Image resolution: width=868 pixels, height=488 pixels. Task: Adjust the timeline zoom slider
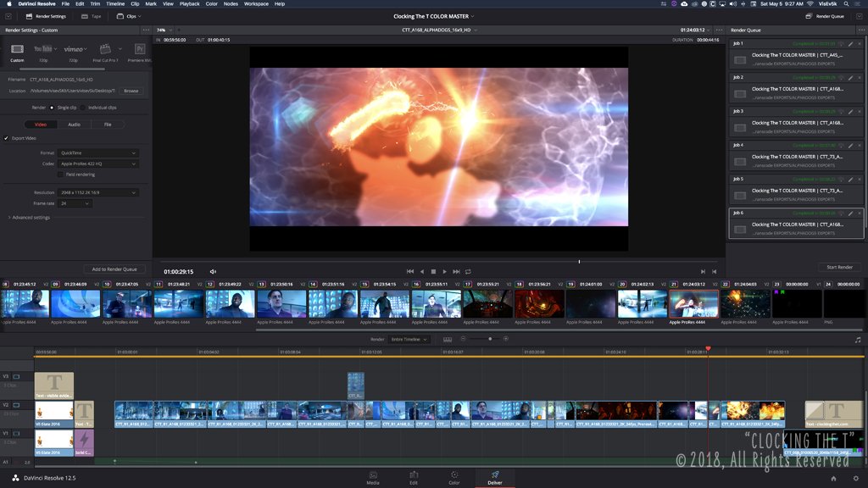(489, 339)
